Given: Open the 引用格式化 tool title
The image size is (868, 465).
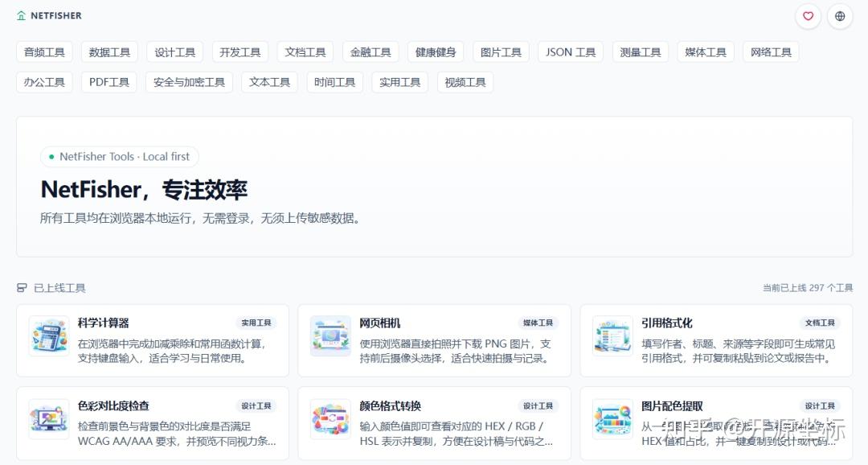Looking at the screenshot, I should tap(667, 323).
